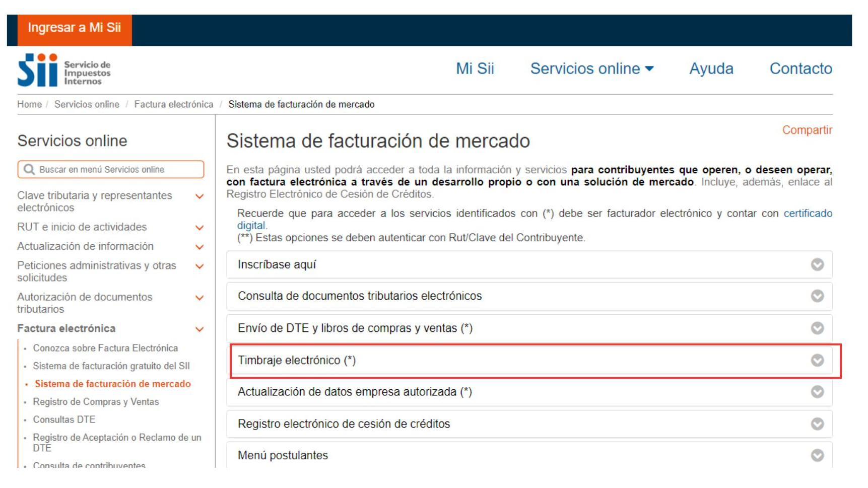Open Sistema de facturación gratuito del SII
The height and width of the screenshot is (488, 868).
(x=111, y=366)
